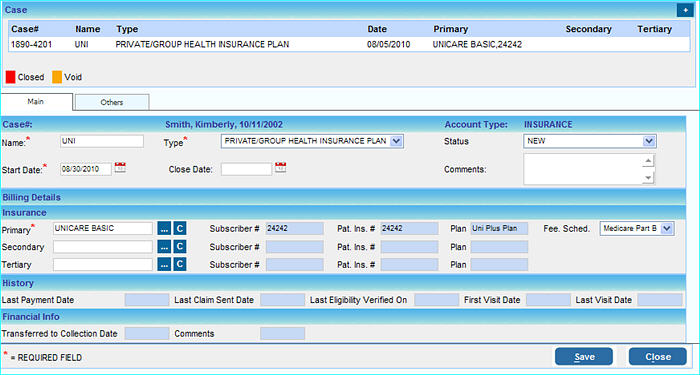
Task: Click the Comments text area near Status
Action: click(583, 169)
